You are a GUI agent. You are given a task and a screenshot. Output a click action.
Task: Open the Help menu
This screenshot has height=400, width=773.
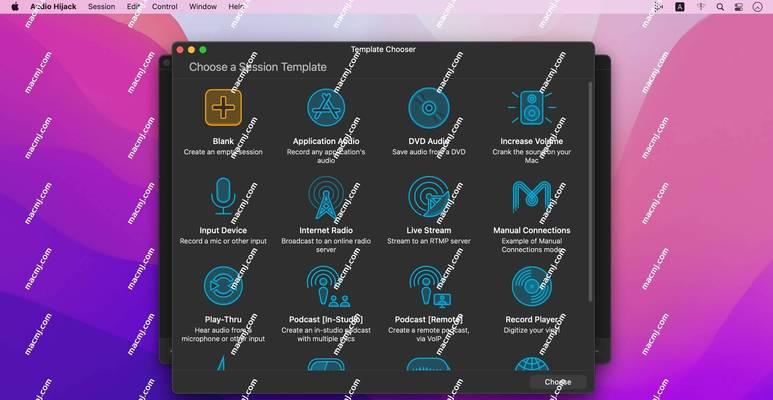pos(237,6)
